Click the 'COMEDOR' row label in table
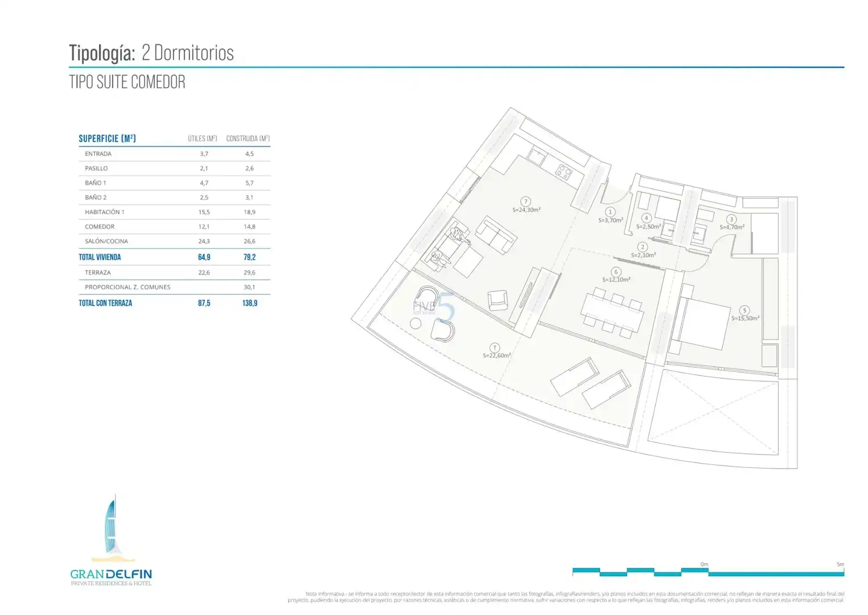 100,227
